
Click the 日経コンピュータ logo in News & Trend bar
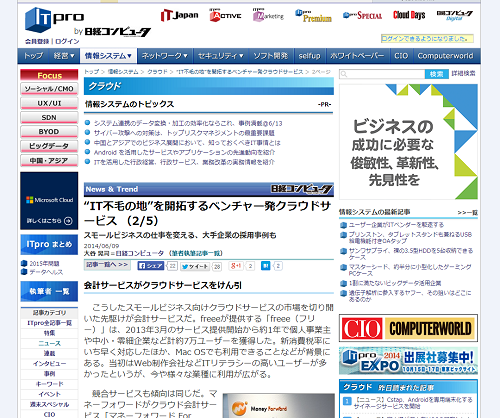pyautogui.click(x=302, y=189)
